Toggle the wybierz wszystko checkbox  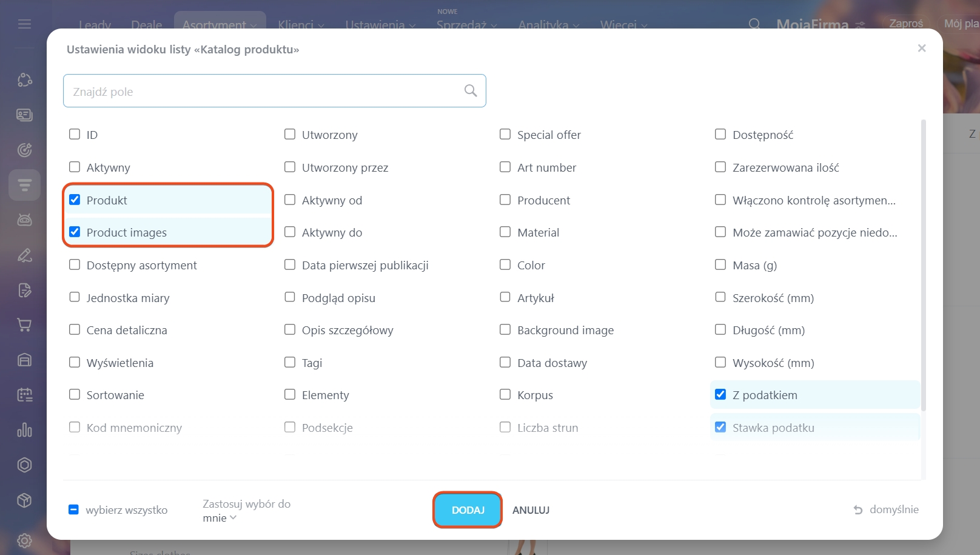pos(73,510)
